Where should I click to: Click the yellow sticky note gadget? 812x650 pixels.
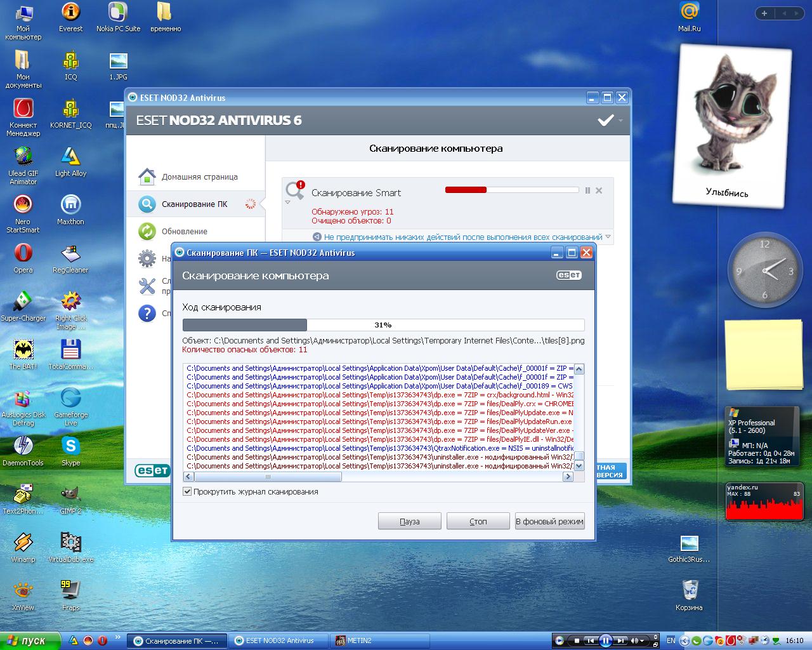click(764, 355)
